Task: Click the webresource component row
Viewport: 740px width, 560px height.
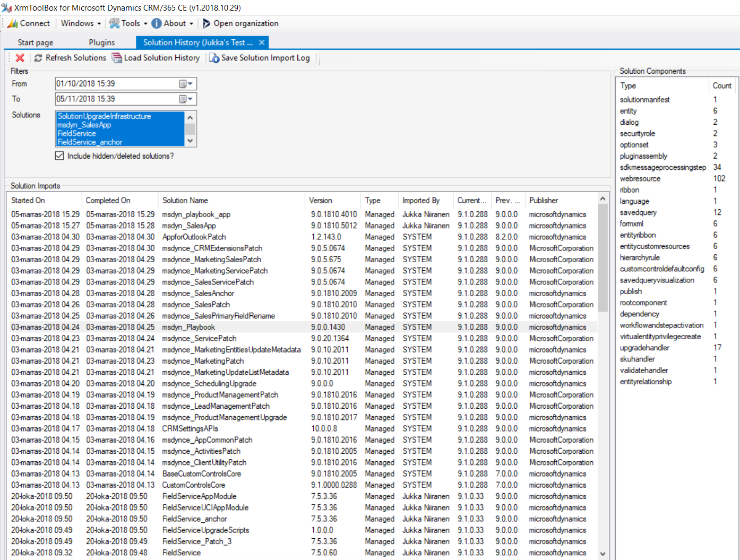Action: 675,179
